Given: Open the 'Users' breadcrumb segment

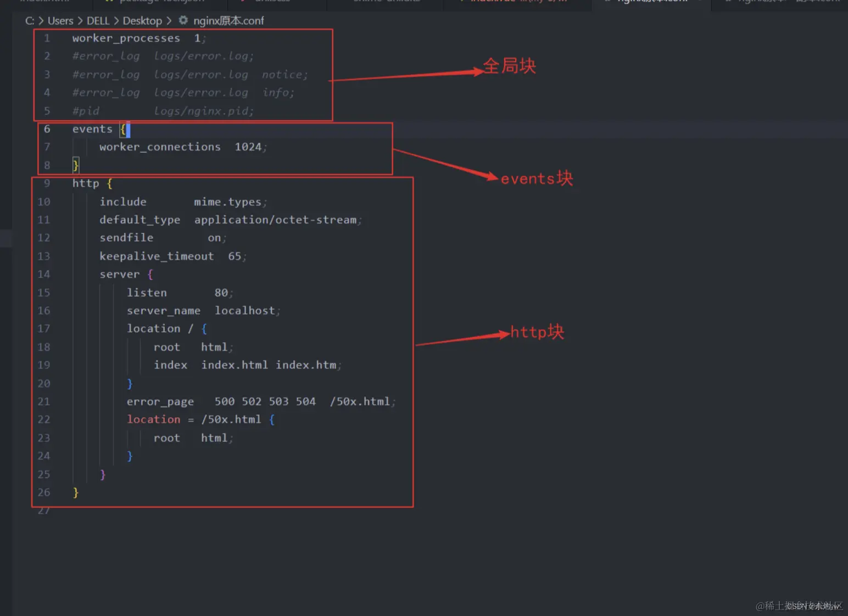Looking at the screenshot, I should click(x=60, y=21).
